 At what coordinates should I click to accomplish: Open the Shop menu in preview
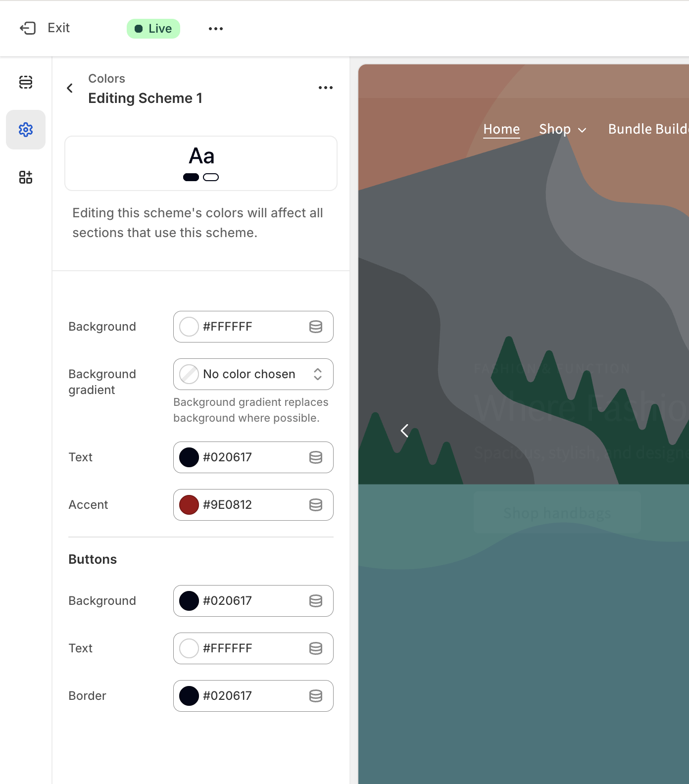pos(562,129)
